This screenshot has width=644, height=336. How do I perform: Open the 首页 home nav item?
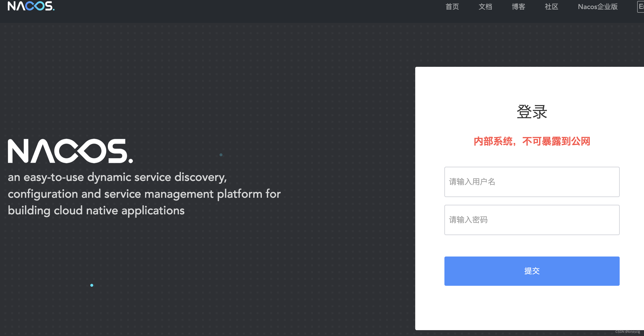pos(452,7)
